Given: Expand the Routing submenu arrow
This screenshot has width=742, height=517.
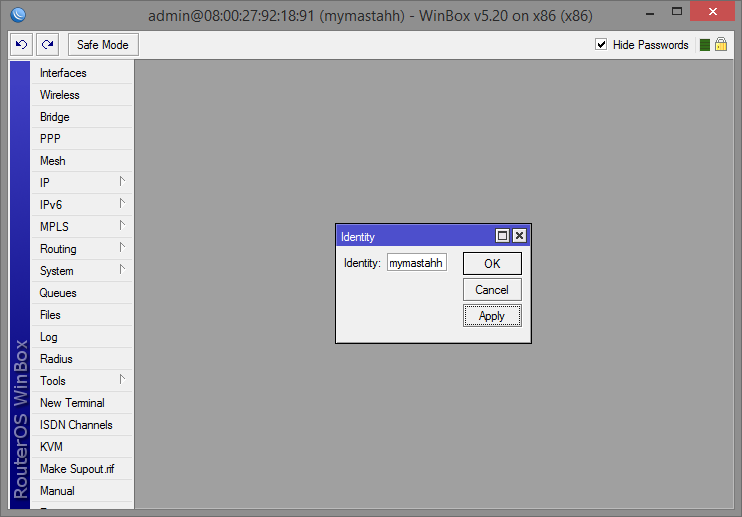Looking at the screenshot, I should 122,248.
